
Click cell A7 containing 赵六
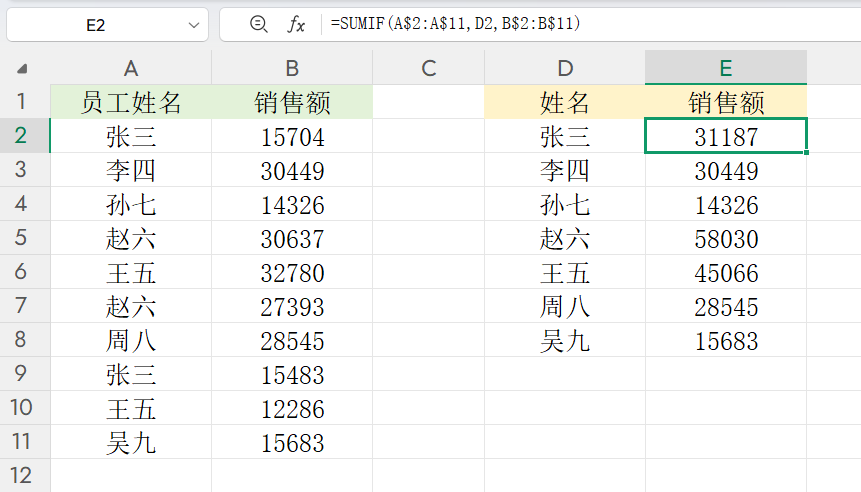[130, 307]
